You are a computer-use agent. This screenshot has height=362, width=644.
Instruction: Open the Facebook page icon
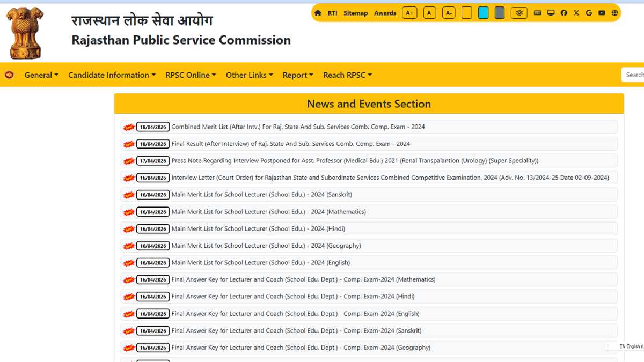pos(563,12)
